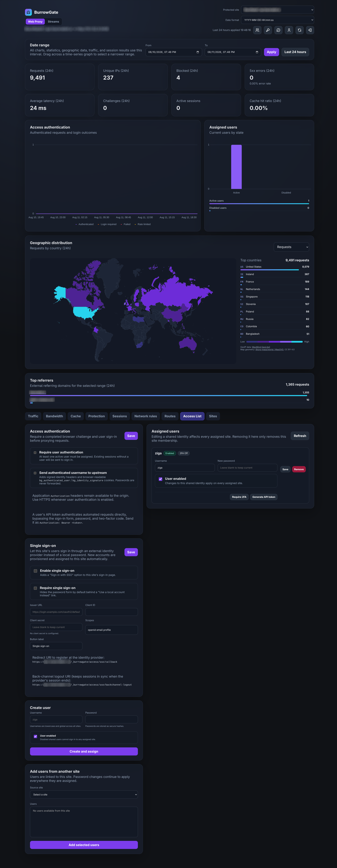
Task: Switch to Web Proxy tab
Action: (35, 21)
